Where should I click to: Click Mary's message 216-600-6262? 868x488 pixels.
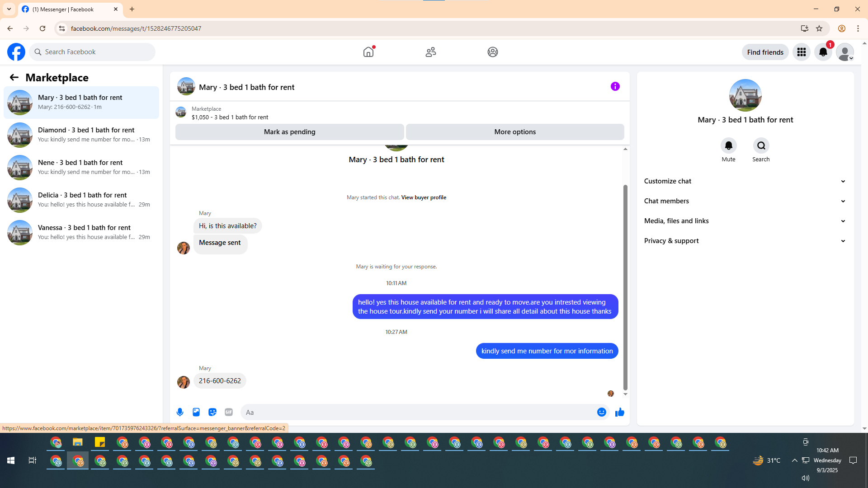pyautogui.click(x=220, y=381)
